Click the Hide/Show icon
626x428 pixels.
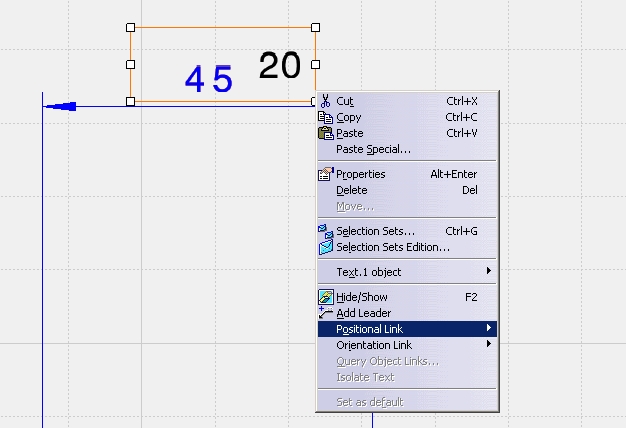point(326,297)
